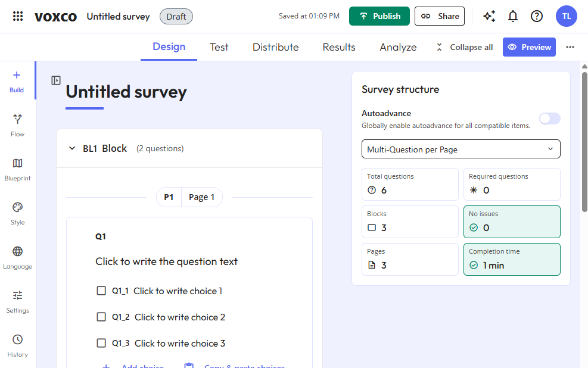Screen dimensions: 588x368
Task: Click the P1 page identifier
Action: click(169, 197)
